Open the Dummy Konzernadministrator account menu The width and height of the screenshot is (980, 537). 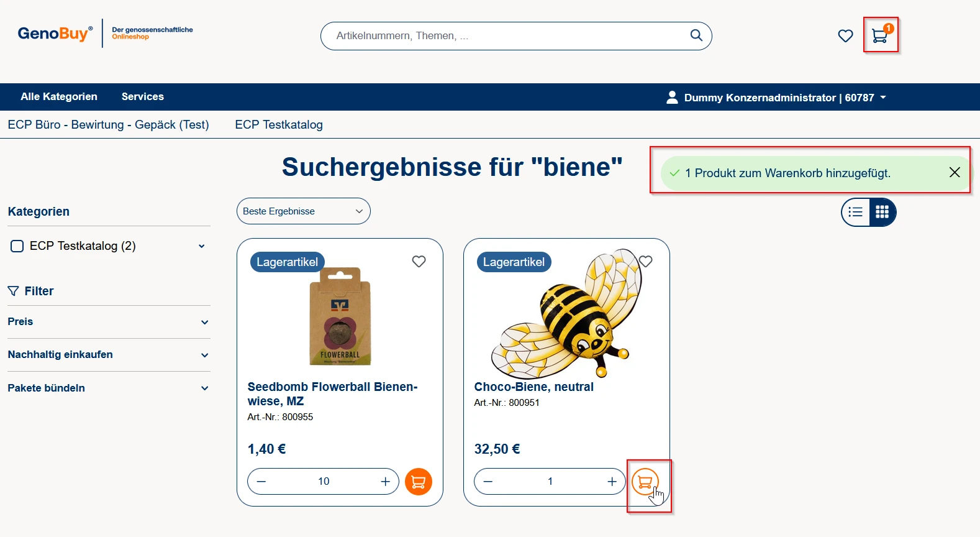776,98
